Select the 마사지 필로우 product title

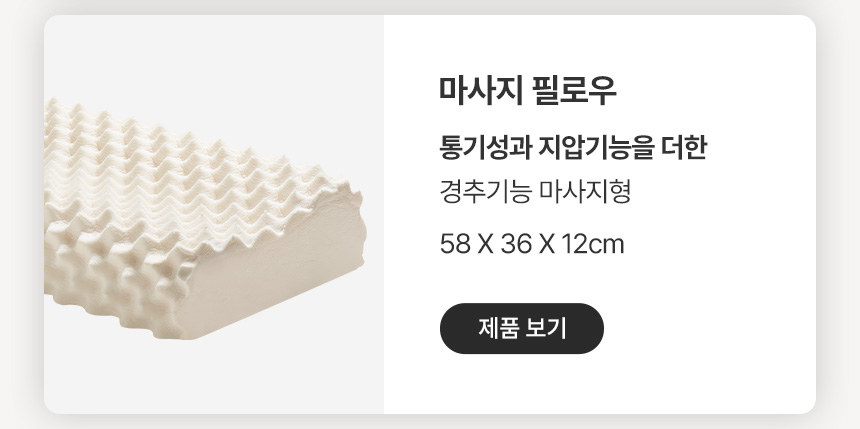pos(528,91)
